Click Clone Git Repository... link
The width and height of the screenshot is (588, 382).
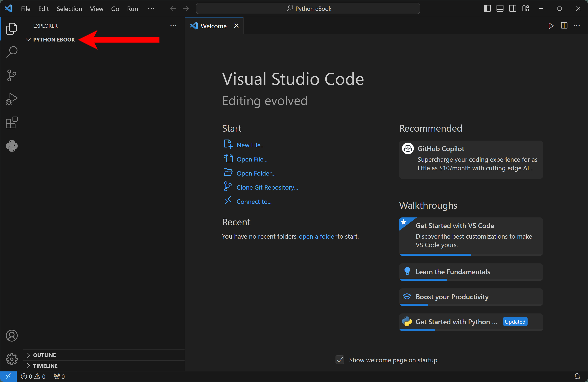click(x=267, y=187)
